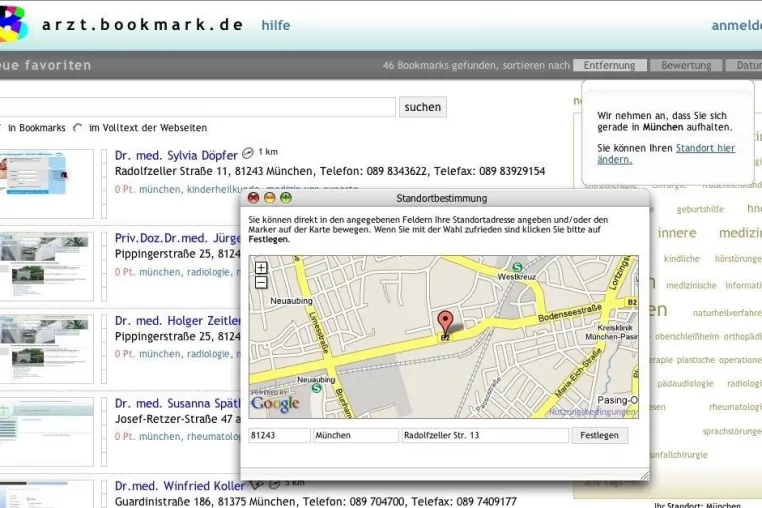Click 'medizinische' tag in tag cloud
This screenshot has height=508, width=762.
(x=691, y=285)
